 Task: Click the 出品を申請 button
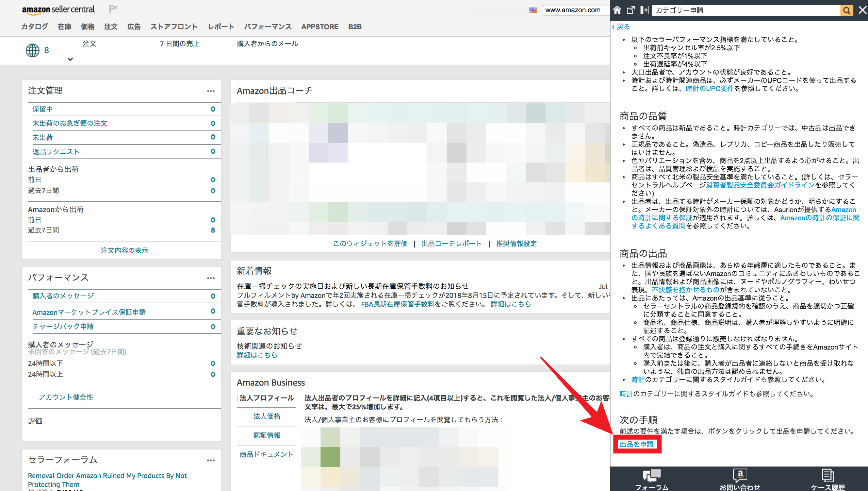637,444
